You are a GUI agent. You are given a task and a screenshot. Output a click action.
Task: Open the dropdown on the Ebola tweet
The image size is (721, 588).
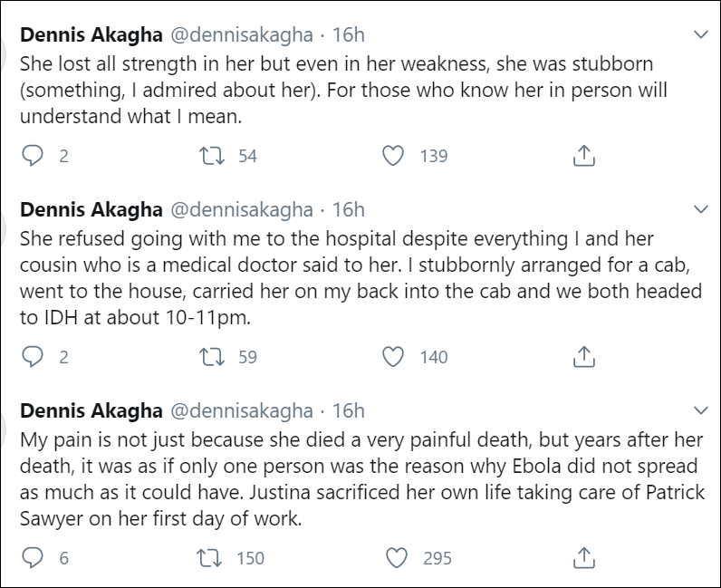coord(700,410)
